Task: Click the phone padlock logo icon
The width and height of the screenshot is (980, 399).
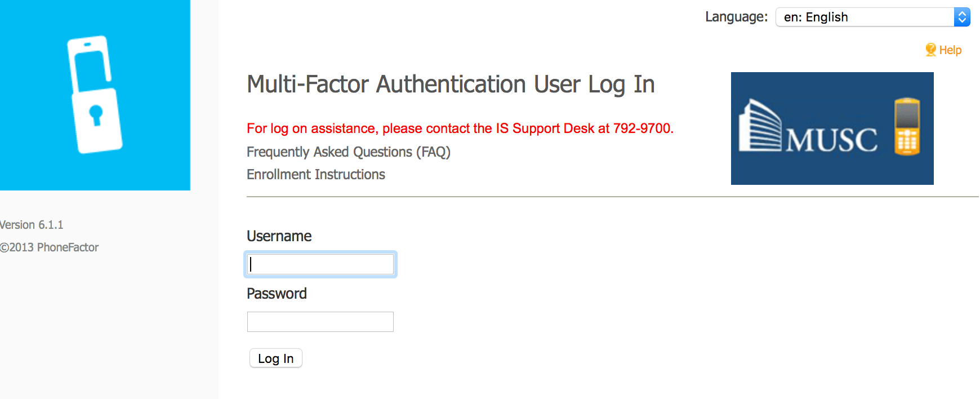Action: pos(95,95)
